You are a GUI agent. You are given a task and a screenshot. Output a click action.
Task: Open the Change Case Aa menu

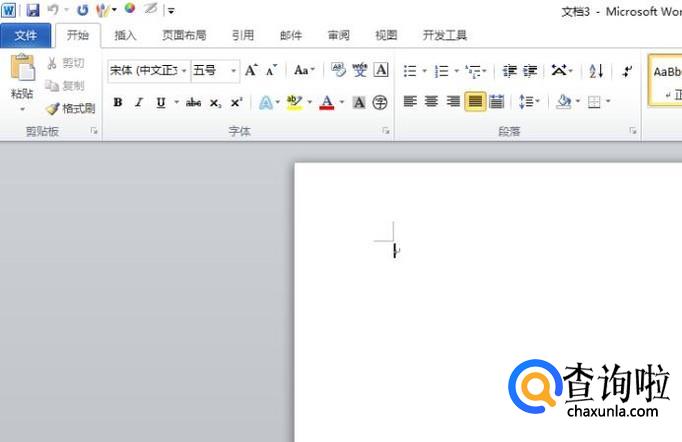click(304, 70)
